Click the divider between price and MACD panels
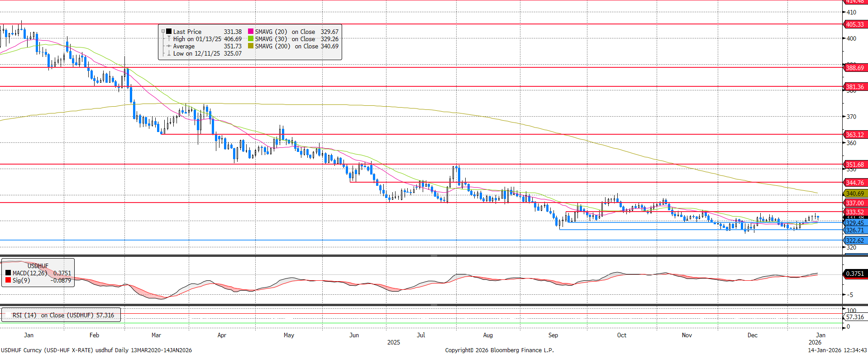This screenshot has width=868, height=354. tap(434, 256)
